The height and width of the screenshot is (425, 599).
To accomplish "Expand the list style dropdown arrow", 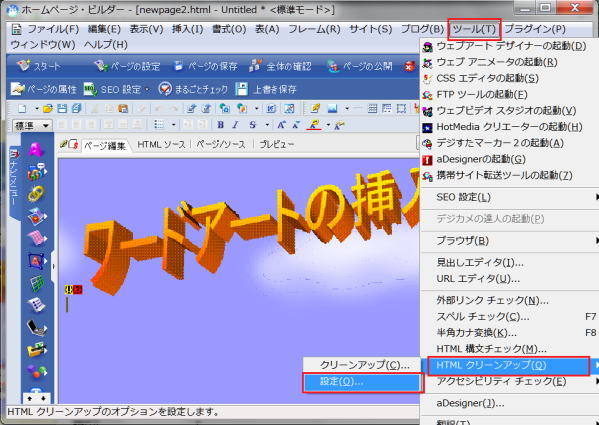I will point(173,125).
